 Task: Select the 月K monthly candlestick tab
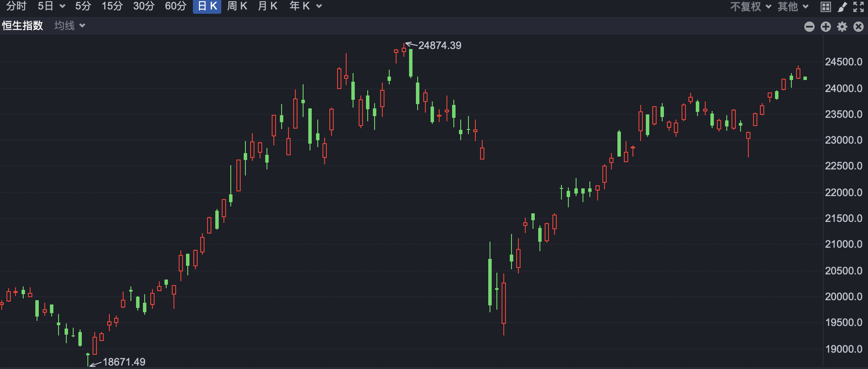point(267,6)
